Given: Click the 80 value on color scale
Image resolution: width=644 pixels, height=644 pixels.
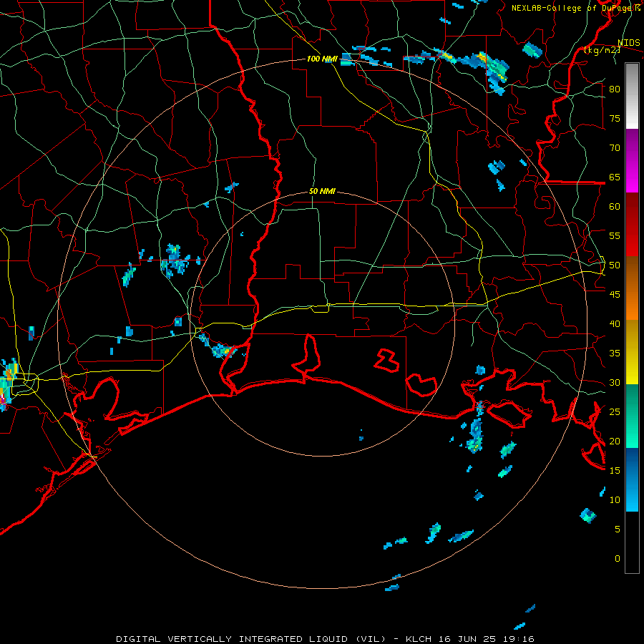Looking at the screenshot, I should 615,89.
